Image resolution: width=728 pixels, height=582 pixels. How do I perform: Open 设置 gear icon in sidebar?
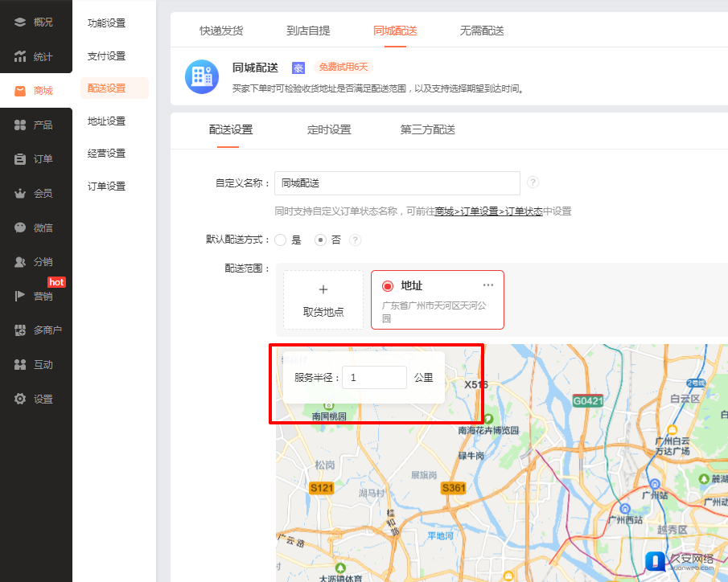pos(20,399)
